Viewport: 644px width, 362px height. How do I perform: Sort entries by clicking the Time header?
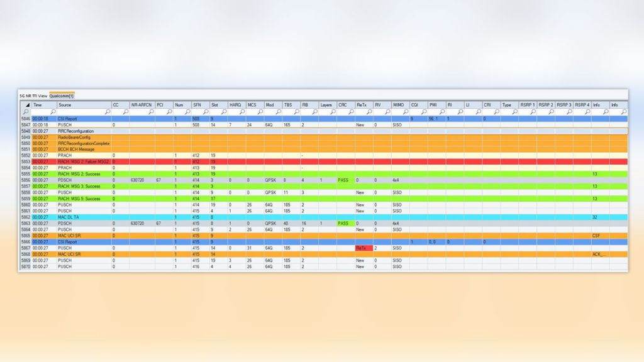(38, 105)
